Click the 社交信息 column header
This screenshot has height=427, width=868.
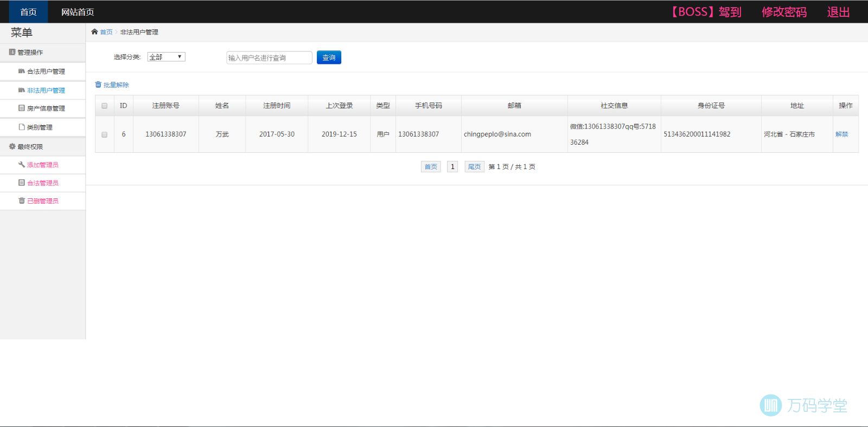(614, 106)
